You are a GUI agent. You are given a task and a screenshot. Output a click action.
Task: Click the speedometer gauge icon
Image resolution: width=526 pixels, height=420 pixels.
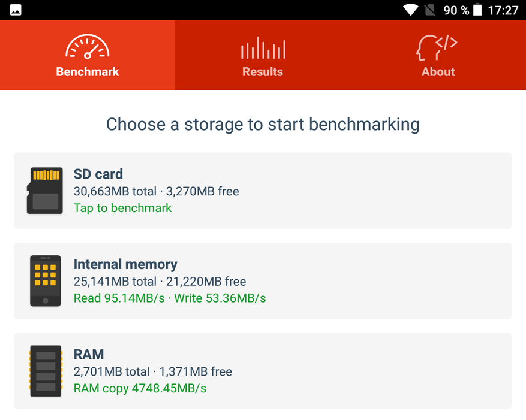click(x=87, y=47)
